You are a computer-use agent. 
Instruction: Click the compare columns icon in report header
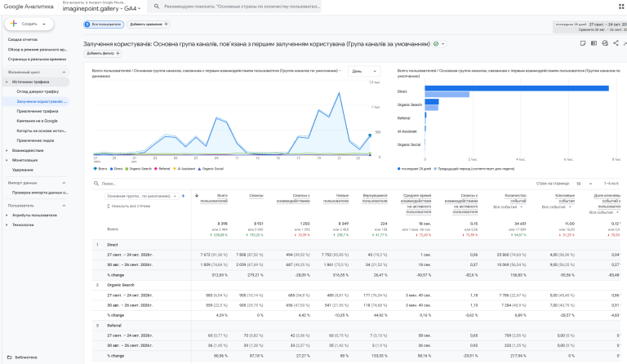594,43
